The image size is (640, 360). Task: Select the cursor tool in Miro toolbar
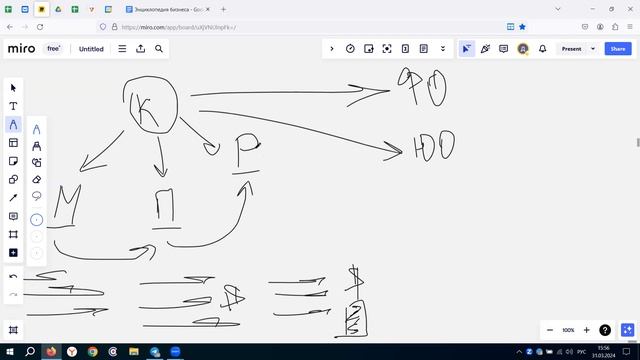pyautogui.click(x=13, y=88)
